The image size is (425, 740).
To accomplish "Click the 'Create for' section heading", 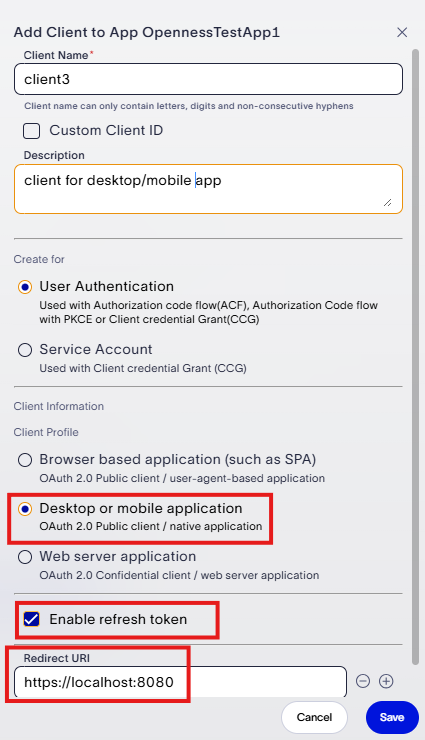I will [39, 259].
